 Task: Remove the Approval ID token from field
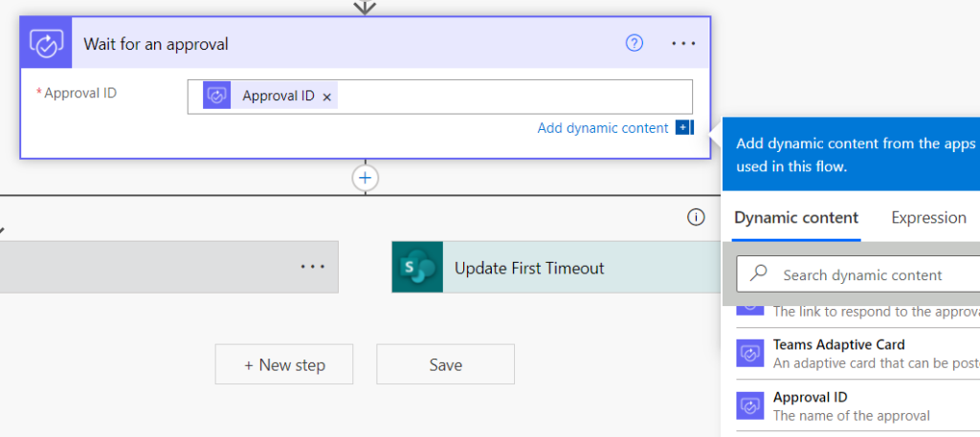(327, 97)
